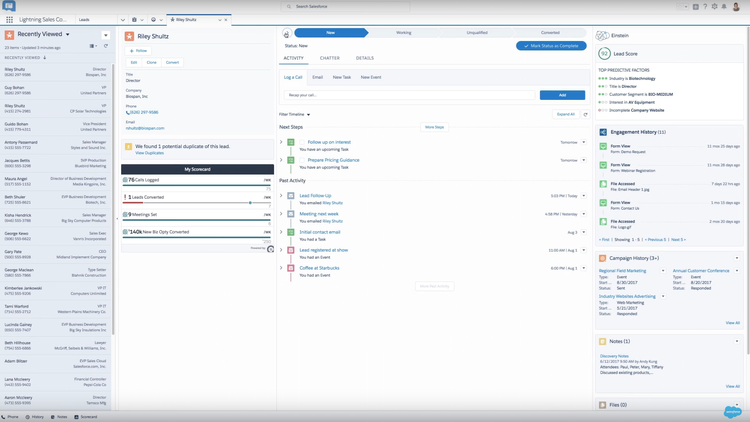This screenshot has height=422, width=750.
Task: Click the Edit button
Action: (134, 63)
